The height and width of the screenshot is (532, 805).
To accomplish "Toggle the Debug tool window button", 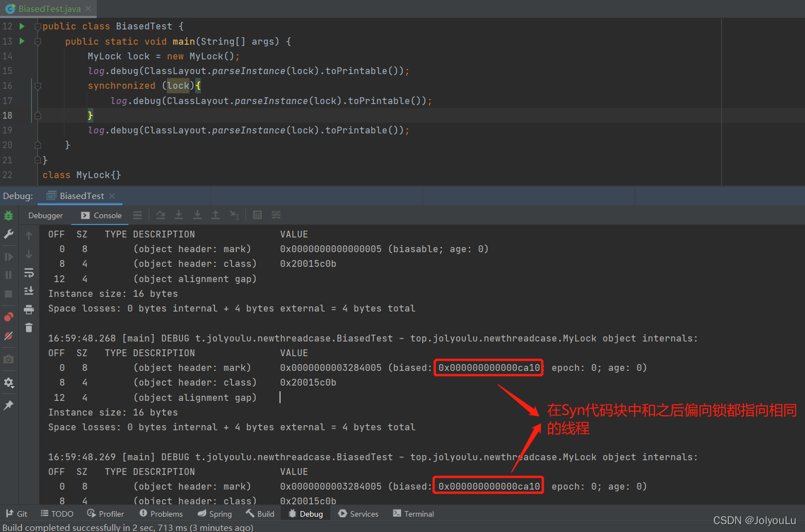I will click(305, 513).
